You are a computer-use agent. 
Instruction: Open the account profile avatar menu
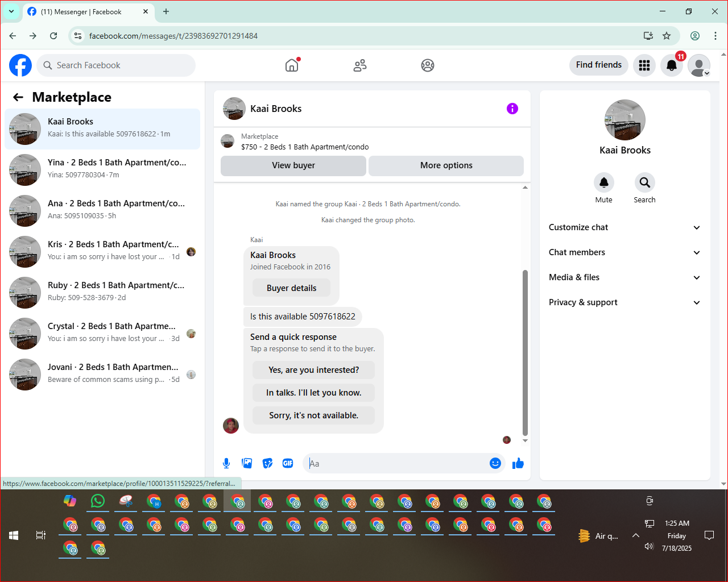tap(699, 65)
